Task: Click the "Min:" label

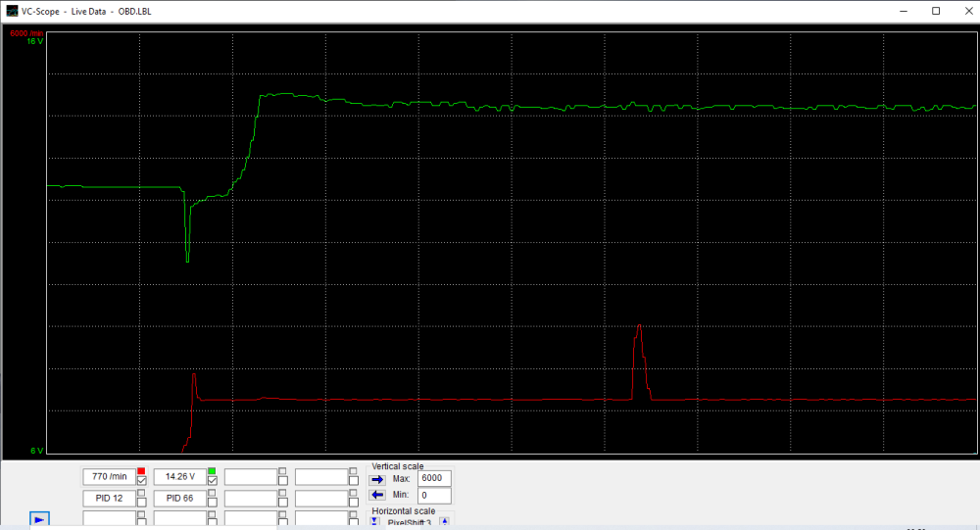Action: point(401,495)
